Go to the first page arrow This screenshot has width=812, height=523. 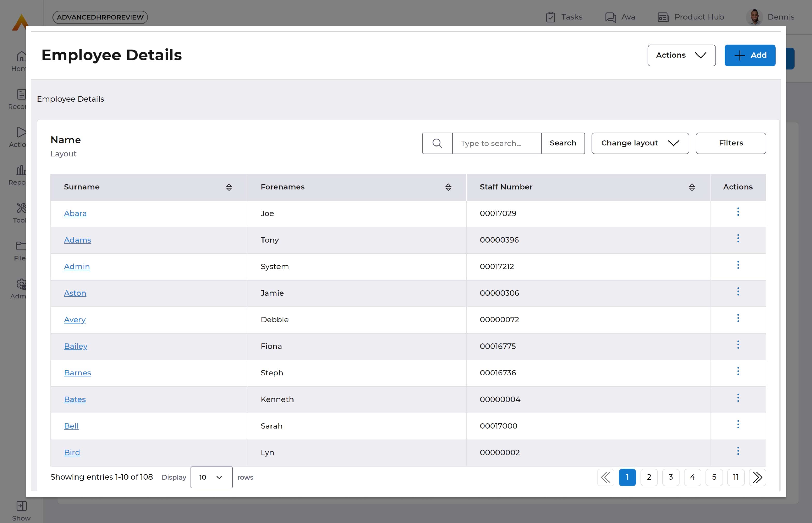605,478
